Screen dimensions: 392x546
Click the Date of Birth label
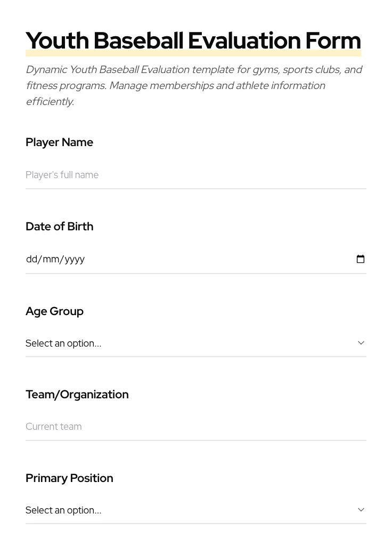pyautogui.click(x=59, y=226)
